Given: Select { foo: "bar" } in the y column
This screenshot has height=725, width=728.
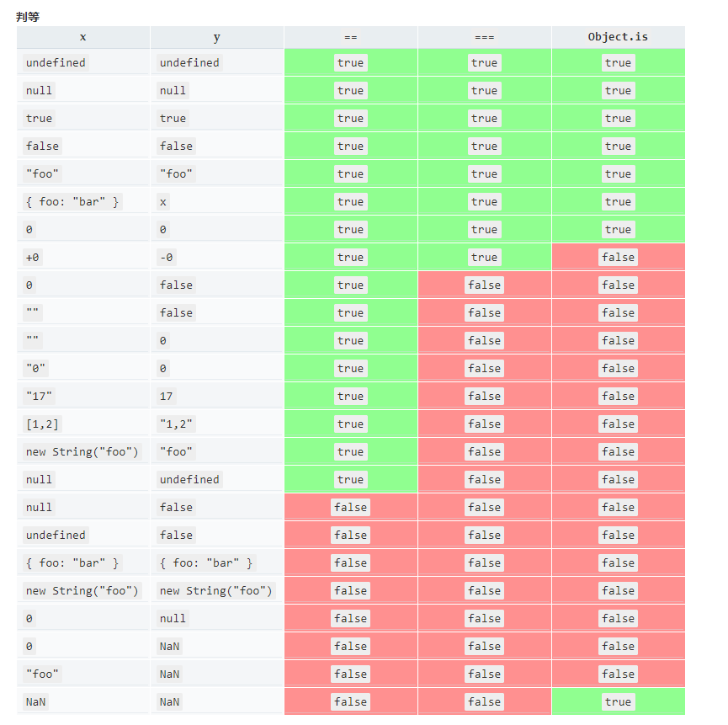Looking at the screenshot, I should [x=206, y=562].
